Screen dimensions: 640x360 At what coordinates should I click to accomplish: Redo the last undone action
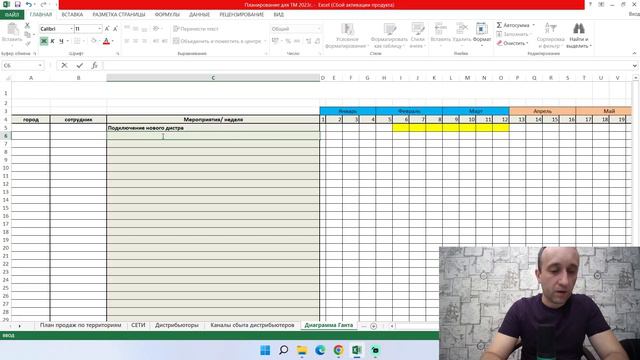(43, 4)
